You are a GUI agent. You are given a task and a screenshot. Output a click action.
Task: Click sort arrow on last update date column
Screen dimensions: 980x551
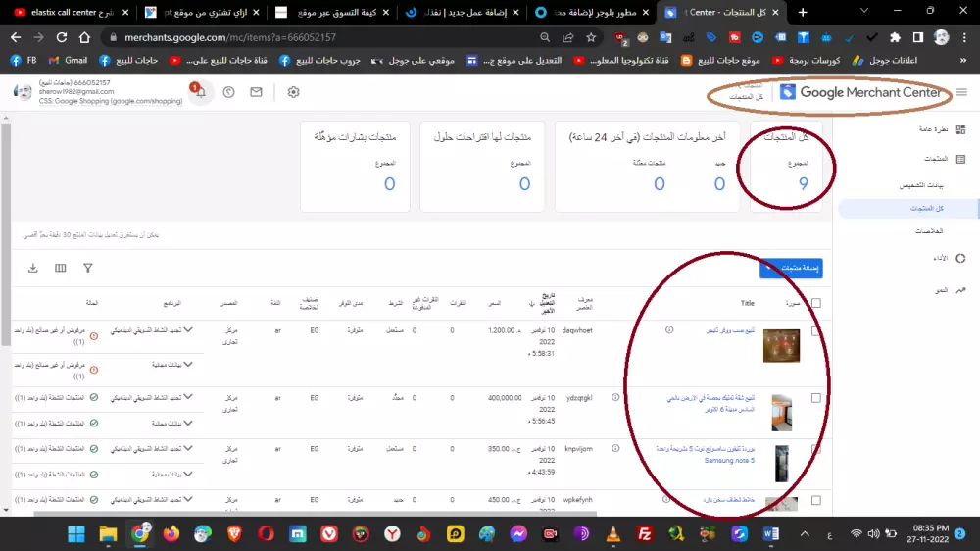click(x=532, y=303)
